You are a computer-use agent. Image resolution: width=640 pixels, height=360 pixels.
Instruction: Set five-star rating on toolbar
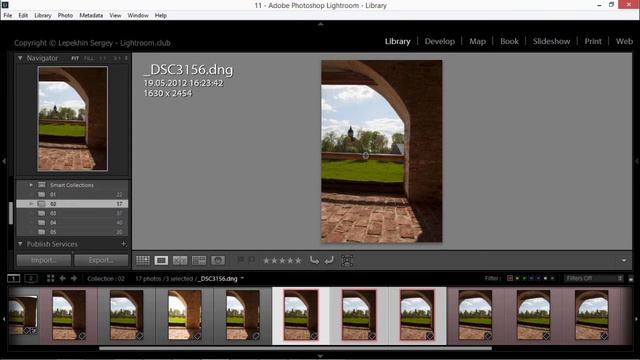[298, 260]
